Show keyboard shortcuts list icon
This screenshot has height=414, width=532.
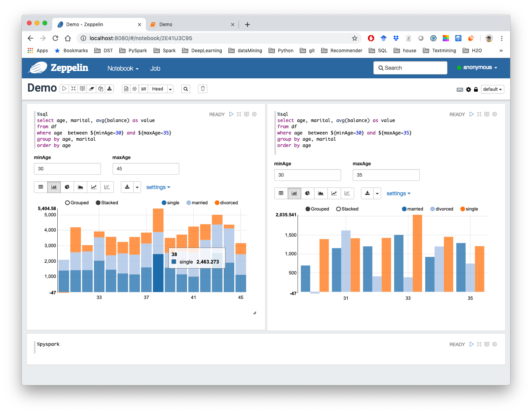click(x=460, y=90)
